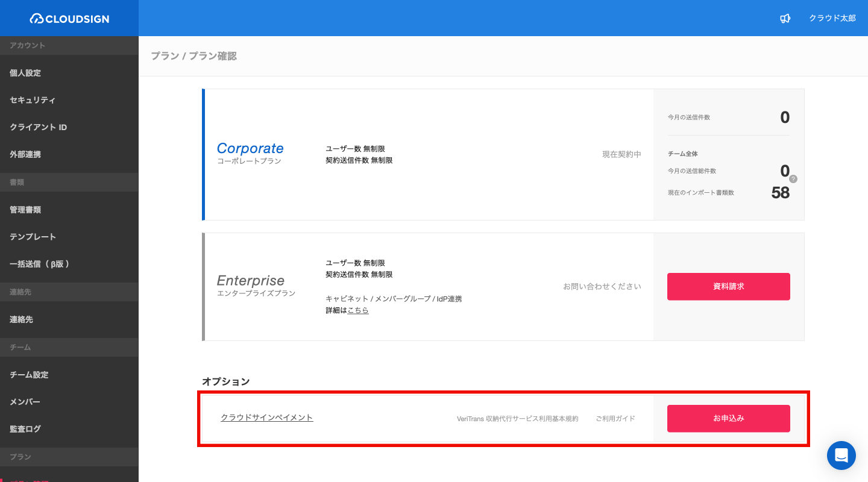Click チーム全体 label
This screenshot has height=482, width=868.
682,154
